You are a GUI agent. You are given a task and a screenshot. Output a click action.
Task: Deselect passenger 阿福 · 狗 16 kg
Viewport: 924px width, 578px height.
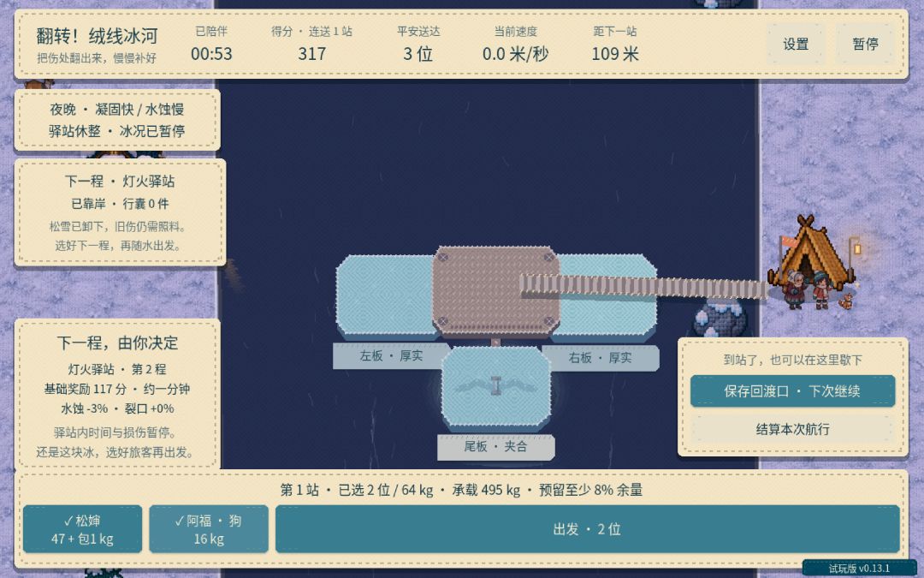pyautogui.click(x=209, y=529)
